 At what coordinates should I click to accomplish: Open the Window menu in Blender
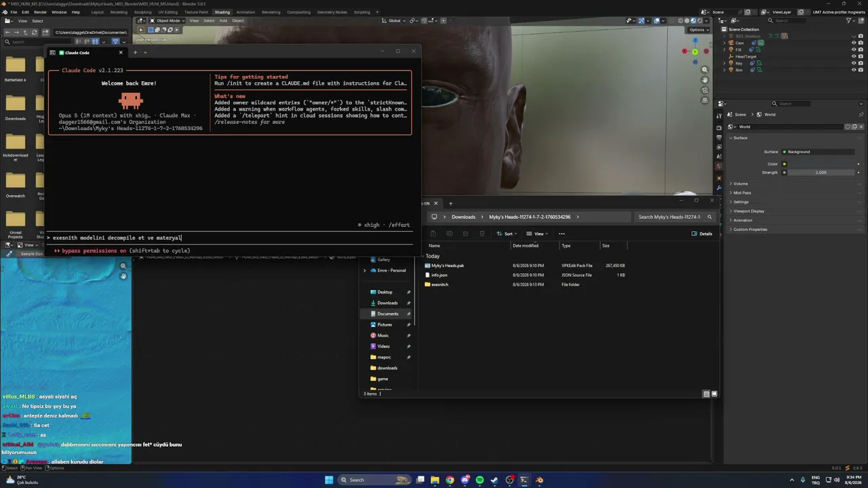coord(59,12)
